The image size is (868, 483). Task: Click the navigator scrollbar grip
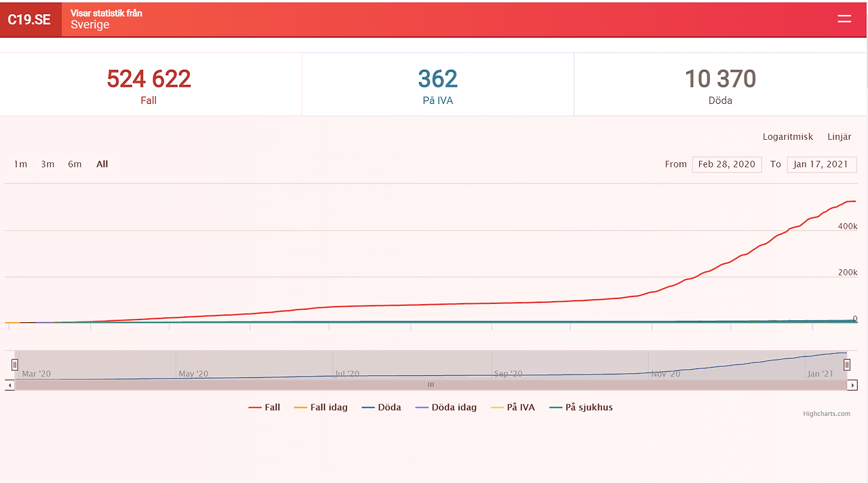tap(431, 385)
